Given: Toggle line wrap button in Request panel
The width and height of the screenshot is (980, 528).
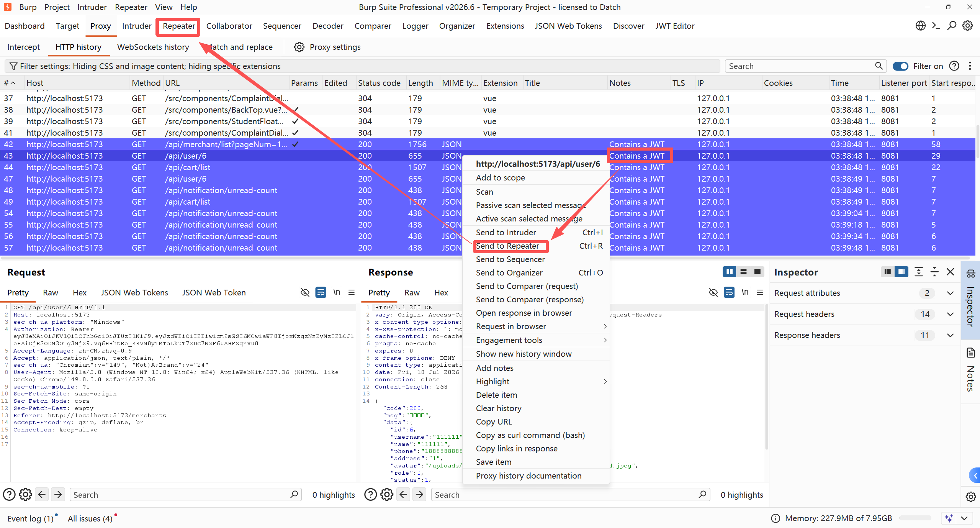Looking at the screenshot, I should coord(321,292).
